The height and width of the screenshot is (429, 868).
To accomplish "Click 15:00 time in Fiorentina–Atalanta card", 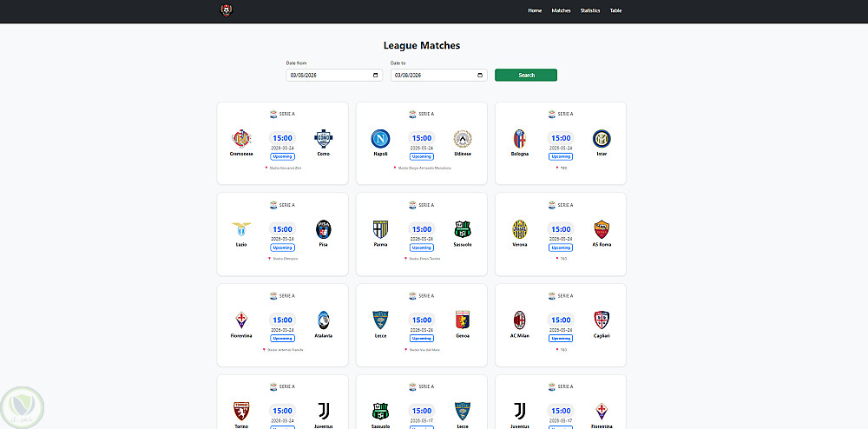I will point(282,320).
